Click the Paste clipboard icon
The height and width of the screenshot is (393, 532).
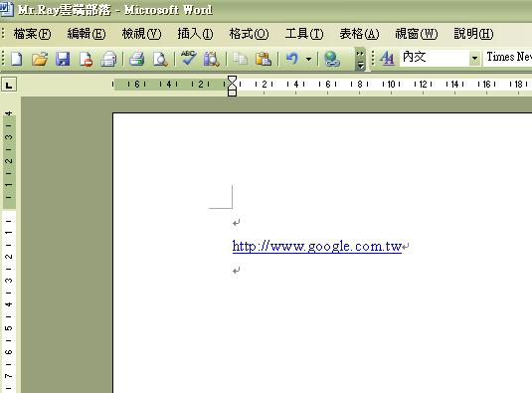pos(264,59)
